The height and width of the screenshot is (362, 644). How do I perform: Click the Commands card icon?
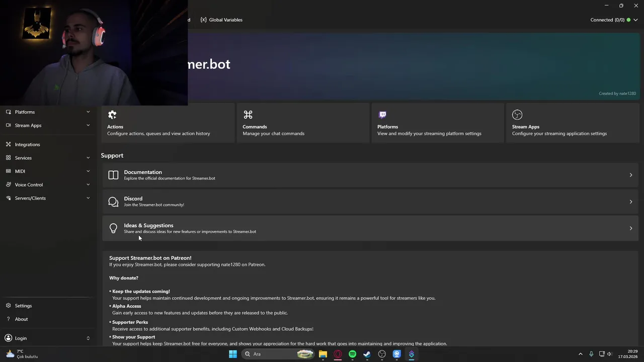click(248, 115)
